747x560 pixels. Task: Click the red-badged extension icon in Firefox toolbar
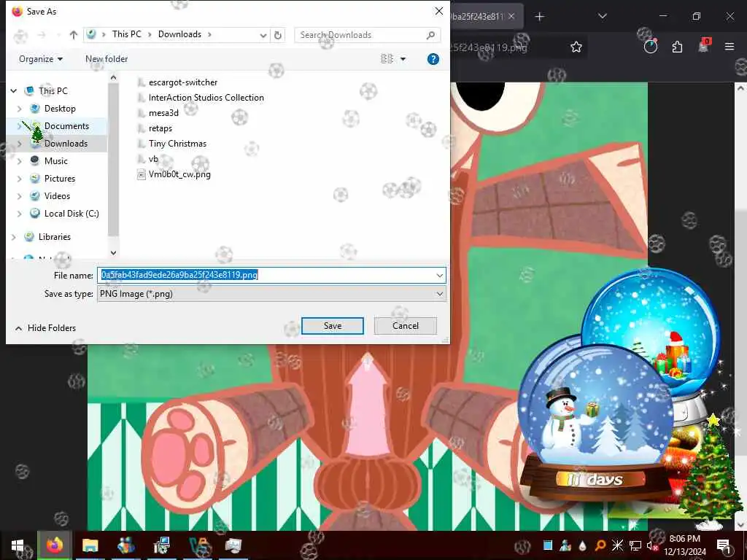click(x=704, y=46)
